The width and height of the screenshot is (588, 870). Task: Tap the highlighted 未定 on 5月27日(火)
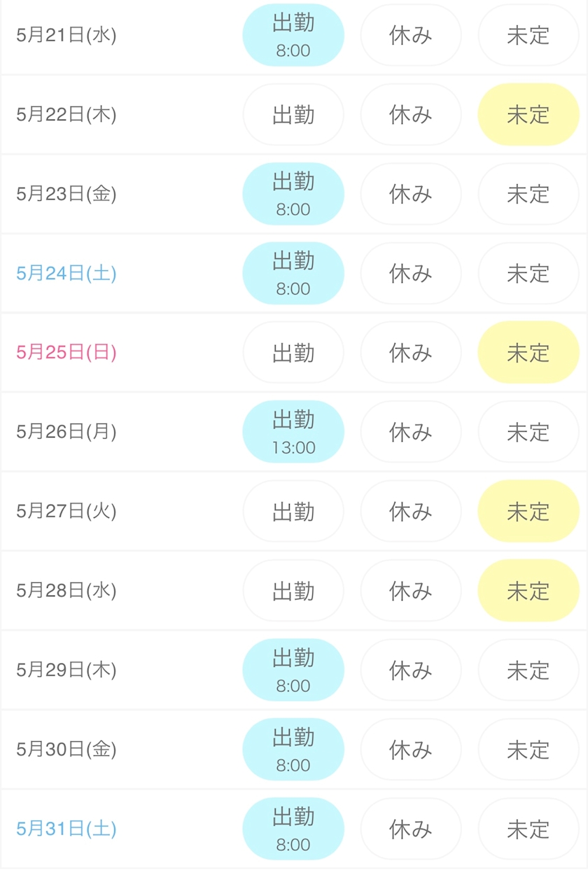point(528,511)
